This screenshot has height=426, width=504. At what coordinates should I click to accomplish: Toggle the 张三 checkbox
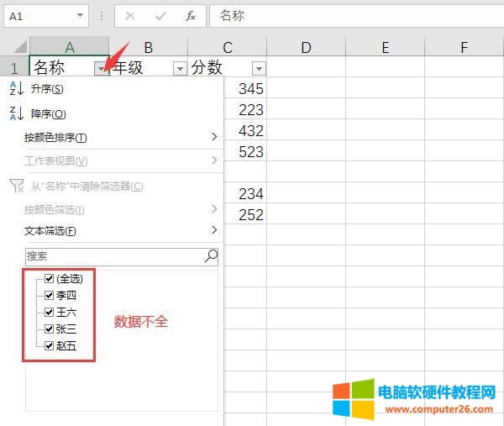(49, 329)
